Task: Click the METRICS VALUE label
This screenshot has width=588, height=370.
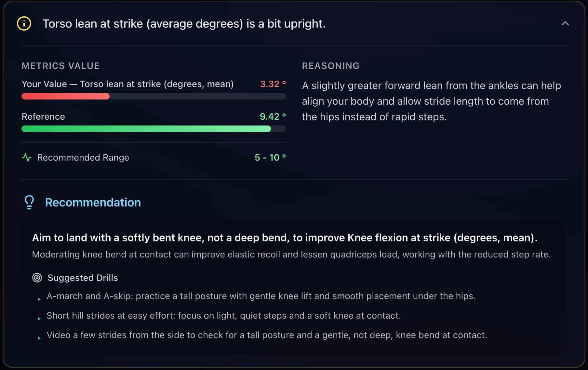Action: click(x=60, y=66)
